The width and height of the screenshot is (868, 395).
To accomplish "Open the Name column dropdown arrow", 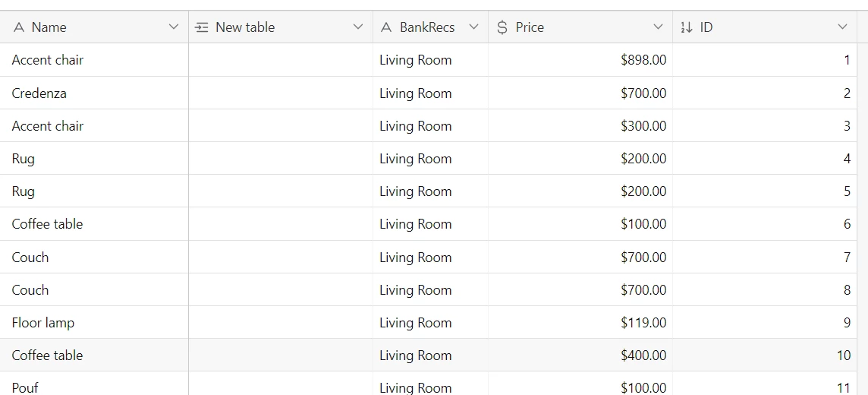I will (174, 27).
